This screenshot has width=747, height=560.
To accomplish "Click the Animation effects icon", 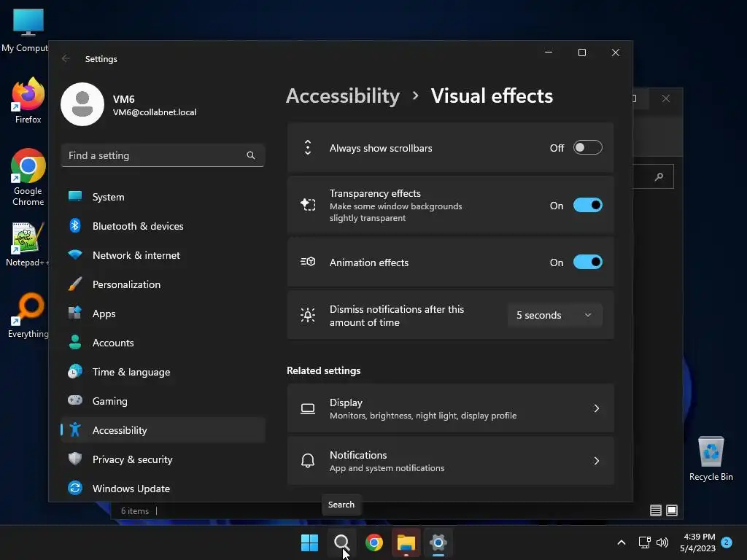I will (x=308, y=262).
